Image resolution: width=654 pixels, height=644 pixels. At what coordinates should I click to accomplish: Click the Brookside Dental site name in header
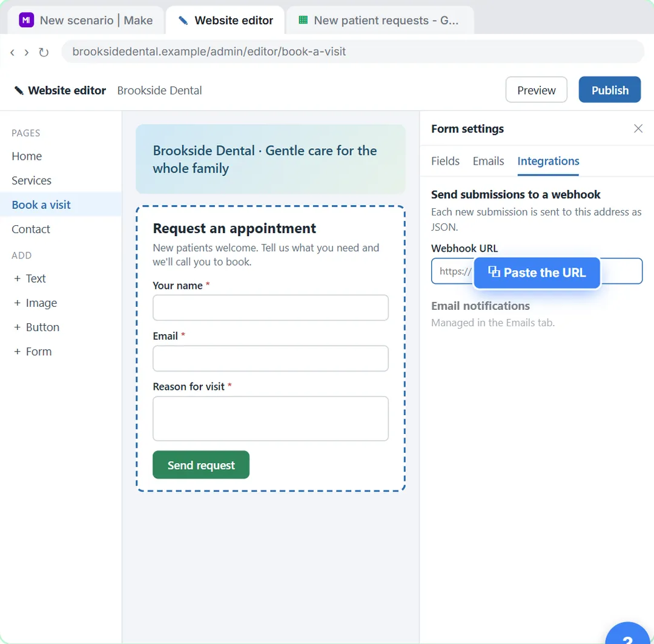159,90
